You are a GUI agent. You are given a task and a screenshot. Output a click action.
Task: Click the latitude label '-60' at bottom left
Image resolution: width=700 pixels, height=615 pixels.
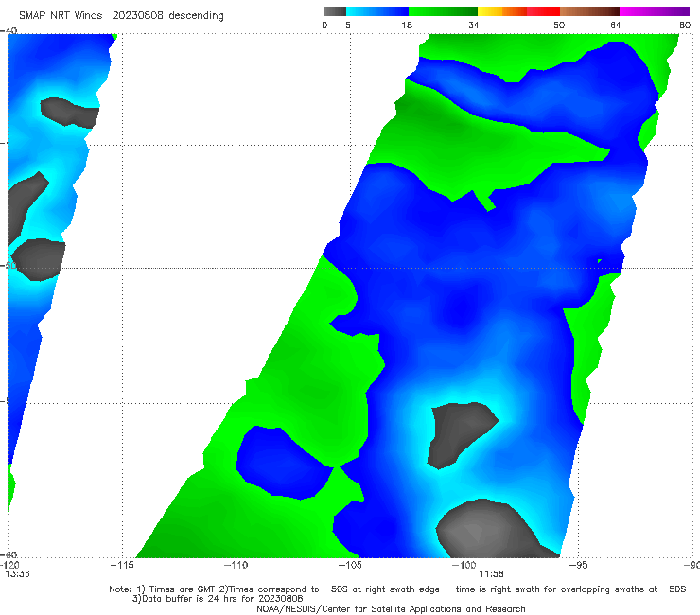(9, 555)
